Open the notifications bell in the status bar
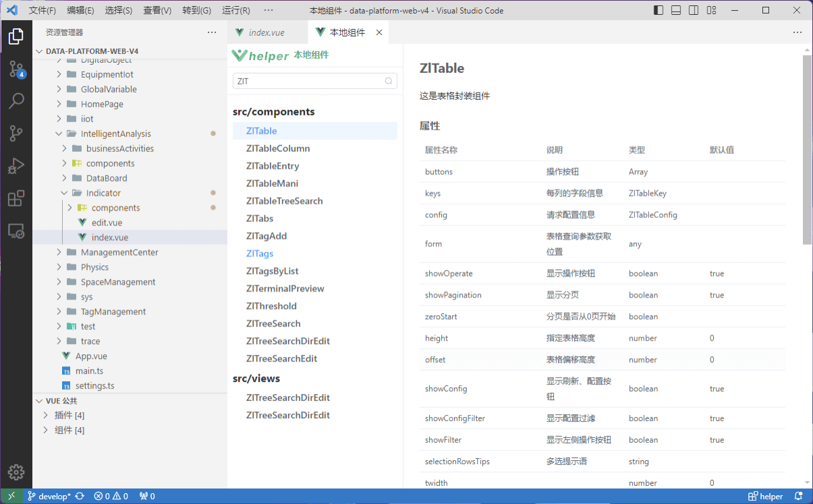This screenshot has width=813, height=504. [800, 496]
